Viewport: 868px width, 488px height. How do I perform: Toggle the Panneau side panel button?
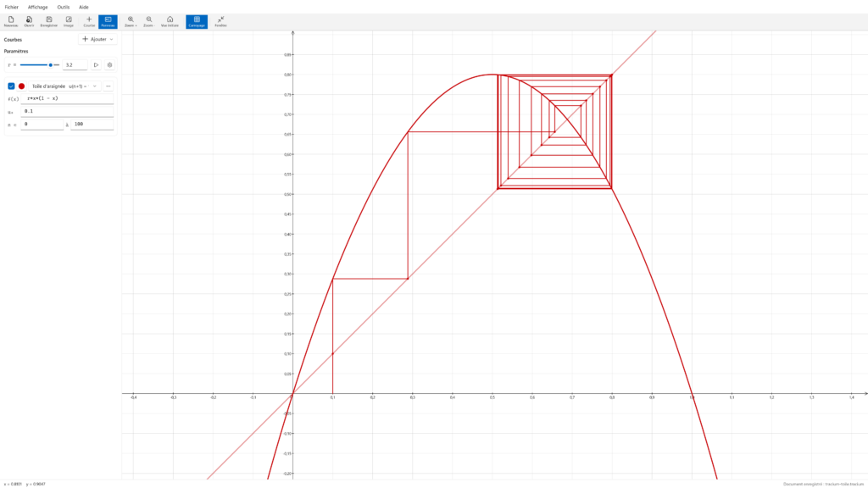108,21
